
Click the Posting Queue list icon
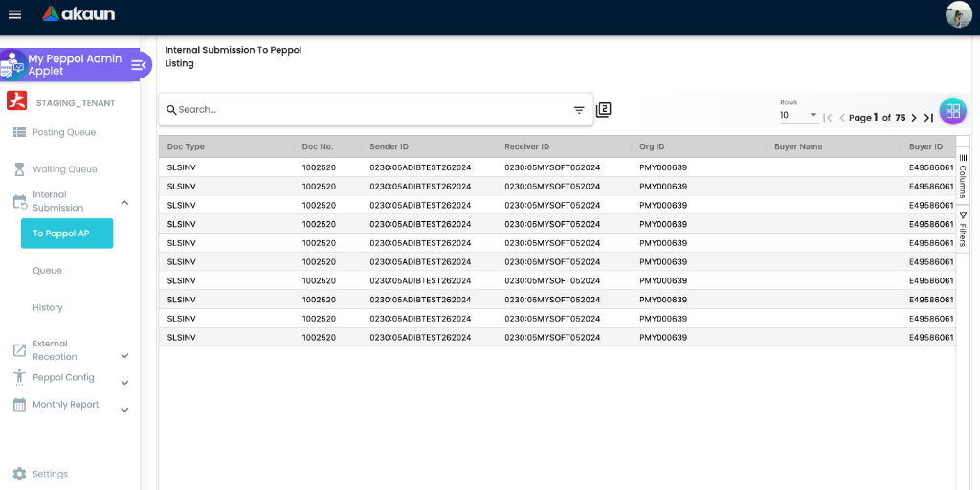[x=19, y=132]
